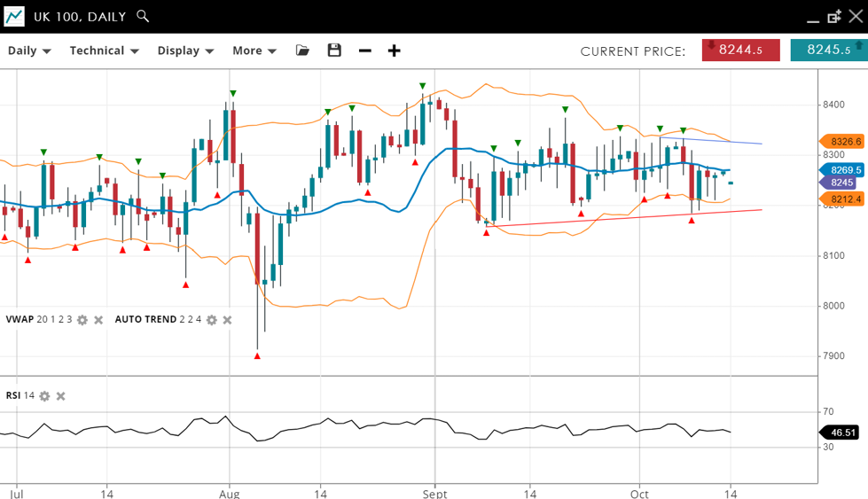Remove the VWAP indicator
Screen dimensions: 868x499
pyautogui.click(x=98, y=320)
